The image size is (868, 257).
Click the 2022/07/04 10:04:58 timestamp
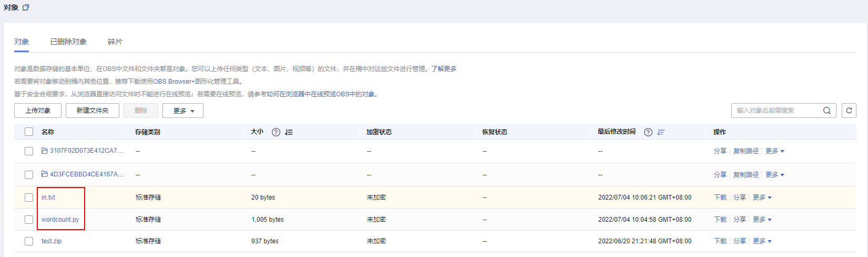coord(645,220)
